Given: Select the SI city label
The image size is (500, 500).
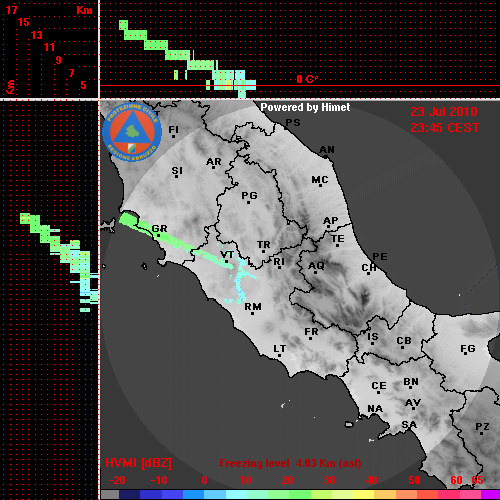Looking at the screenshot, I should [177, 171].
